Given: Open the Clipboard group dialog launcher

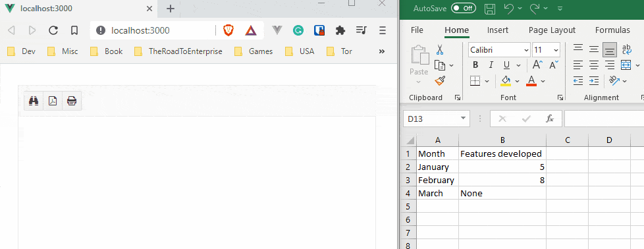Looking at the screenshot, I should coord(457,97).
